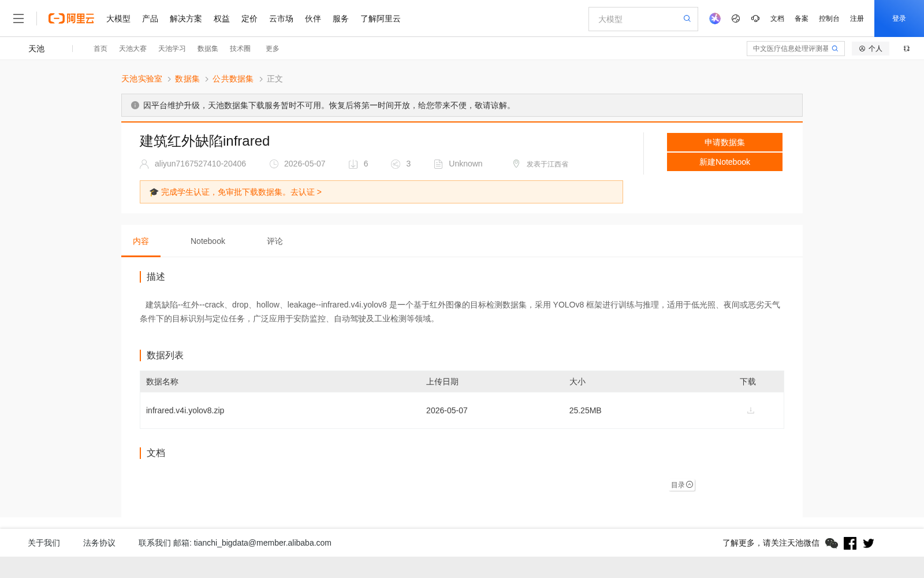Click file name infrared.v4i.yolov8.zip
Image resolution: width=924 pixels, height=578 pixels.
tap(185, 410)
